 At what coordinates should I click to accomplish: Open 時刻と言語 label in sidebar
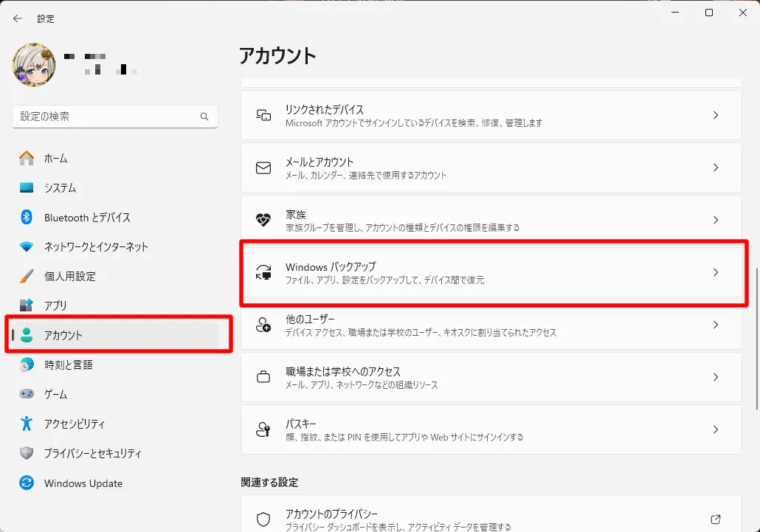pyautogui.click(x=69, y=365)
